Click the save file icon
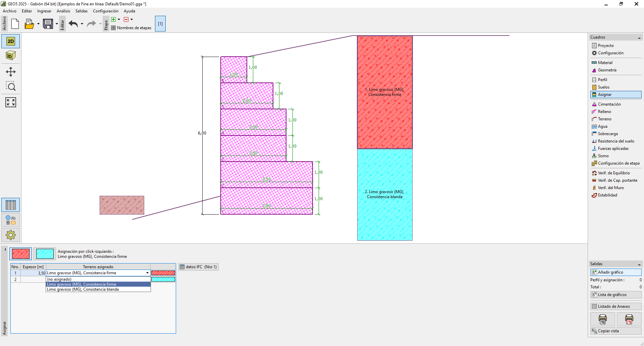This screenshot has height=346, width=644. click(x=48, y=24)
